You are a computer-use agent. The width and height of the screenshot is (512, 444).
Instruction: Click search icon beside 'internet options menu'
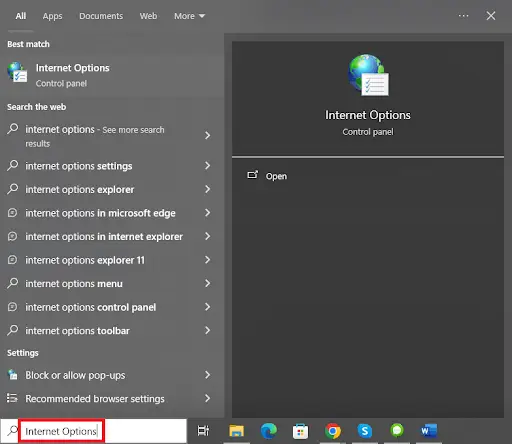click(x=13, y=283)
